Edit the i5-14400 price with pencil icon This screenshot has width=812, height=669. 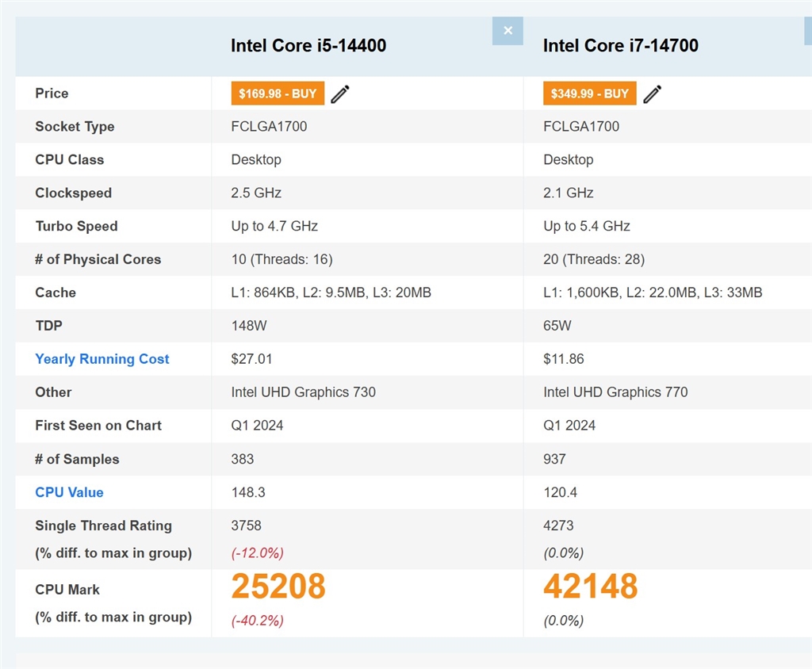(x=340, y=94)
